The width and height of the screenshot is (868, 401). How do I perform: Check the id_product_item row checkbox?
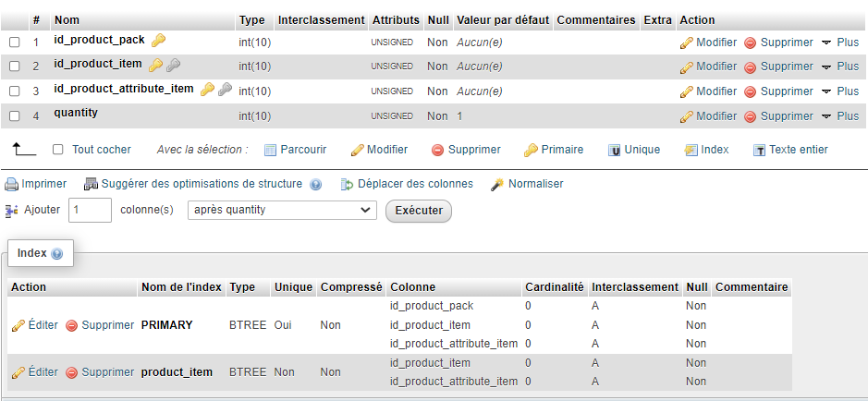click(x=14, y=67)
